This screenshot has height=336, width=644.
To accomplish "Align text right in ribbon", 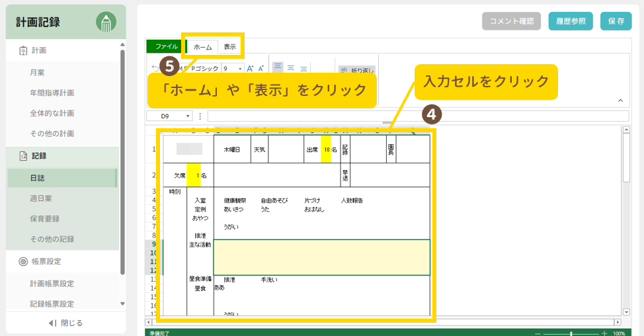I will click(303, 67).
